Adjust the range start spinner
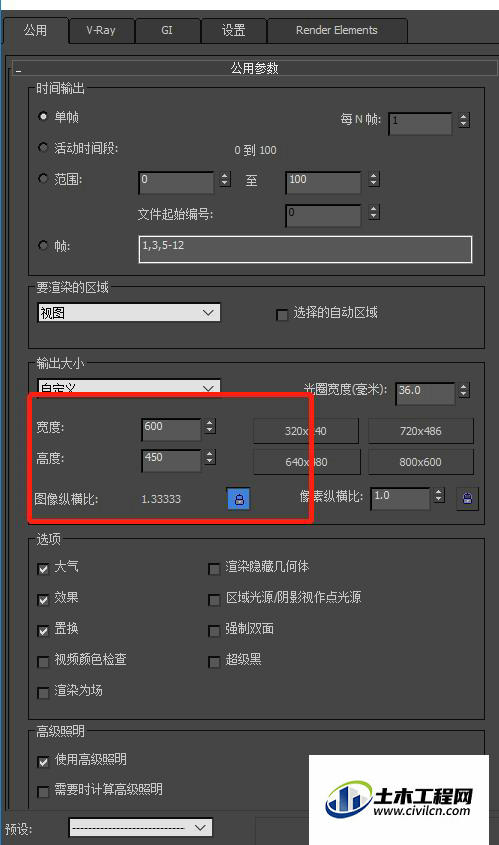The height and width of the screenshot is (845, 499). coord(225,179)
